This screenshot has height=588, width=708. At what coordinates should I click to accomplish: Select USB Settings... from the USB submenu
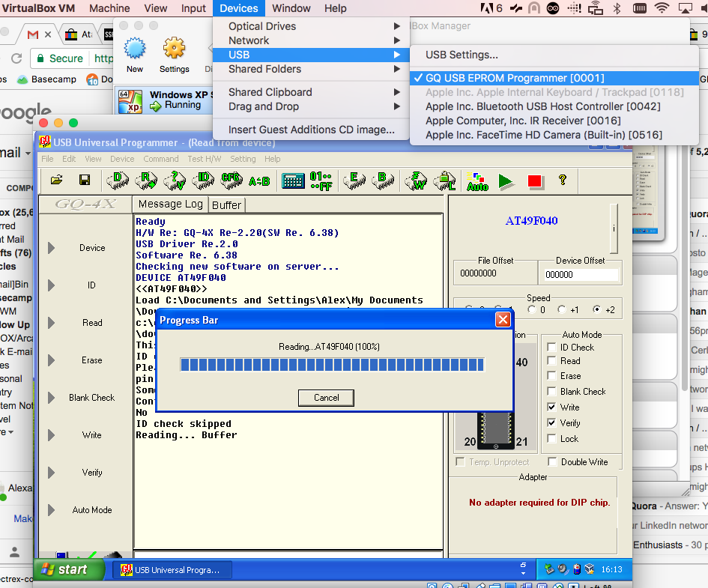462,55
